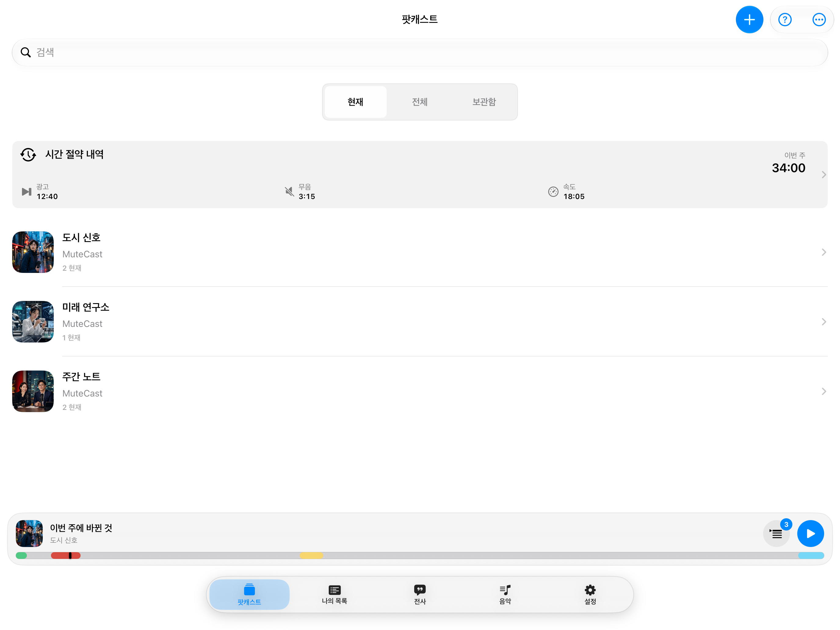Switch to the 현재 segment
The image size is (840, 630).
(355, 102)
